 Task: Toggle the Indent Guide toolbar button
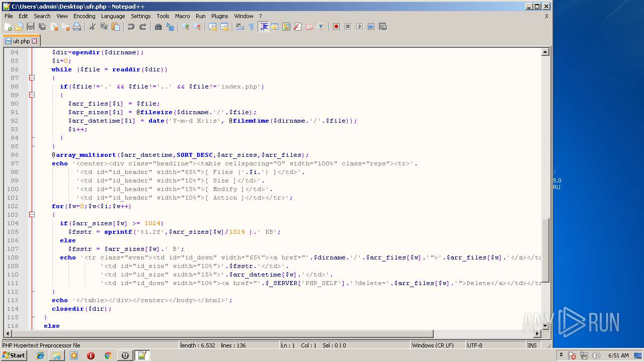pos(263,27)
